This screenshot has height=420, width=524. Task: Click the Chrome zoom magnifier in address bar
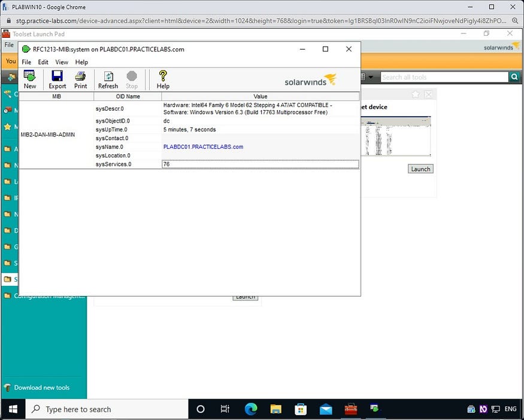pos(515,21)
